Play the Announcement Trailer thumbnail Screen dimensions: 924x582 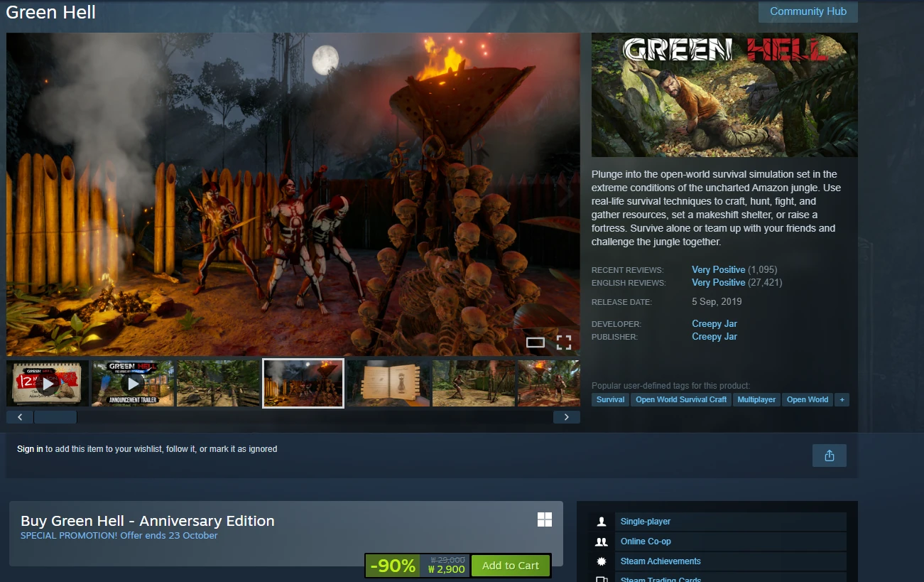(x=133, y=383)
